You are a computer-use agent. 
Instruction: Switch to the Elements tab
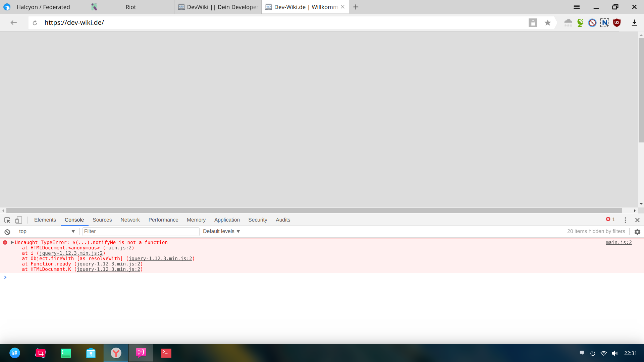[x=45, y=220]
